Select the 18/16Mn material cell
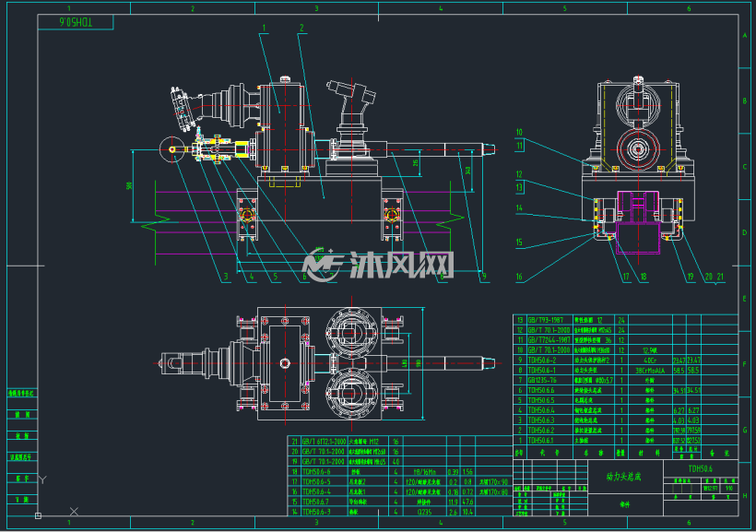The height and width of the screenshot is (532, 756). pos(424,472)
